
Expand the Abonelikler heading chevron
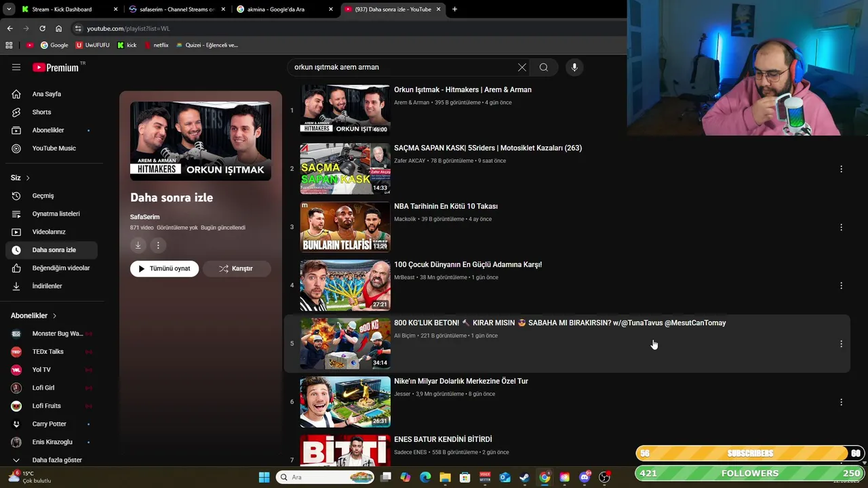click(x=54, y=316)
